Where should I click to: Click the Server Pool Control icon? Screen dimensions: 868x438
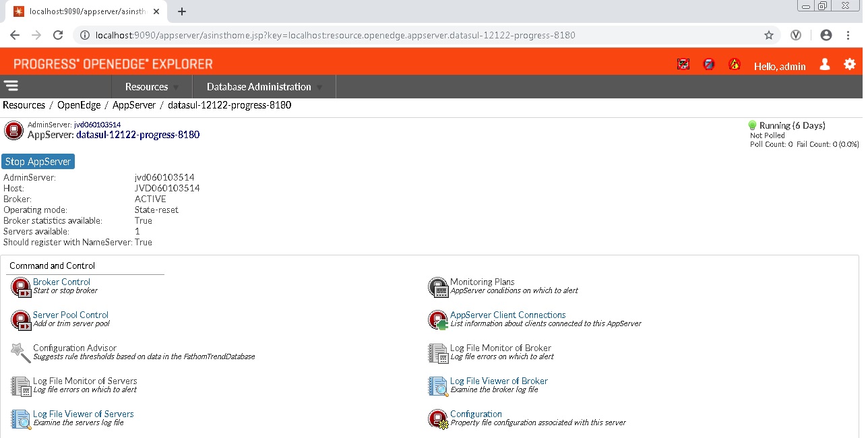(21, 320)
